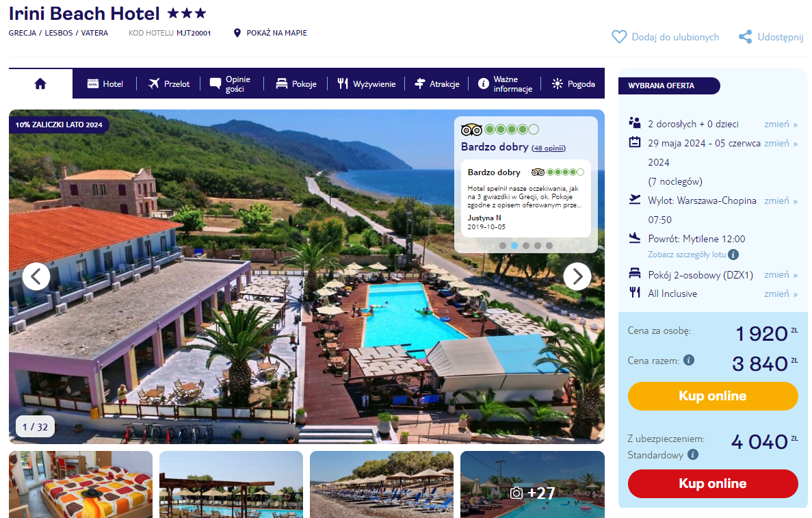Open the +27 more photos thumbnail
Screen dimensions: 812x518
pos(532,484)
